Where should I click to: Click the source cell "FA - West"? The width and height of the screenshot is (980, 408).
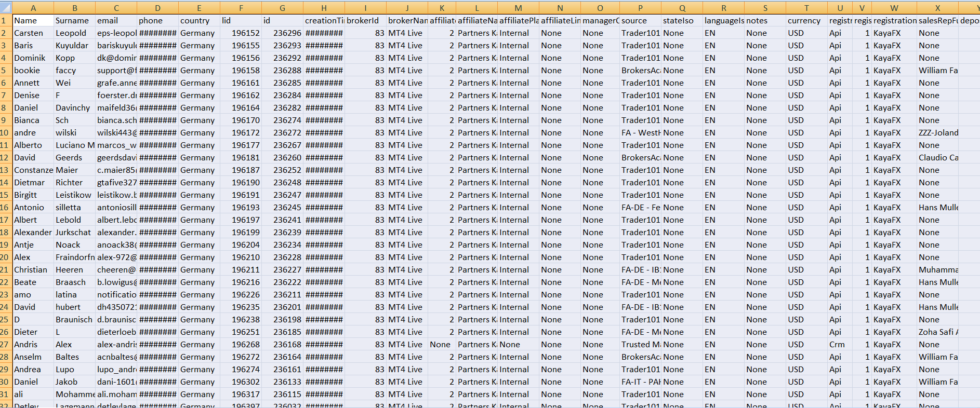(x=641, y=133)
